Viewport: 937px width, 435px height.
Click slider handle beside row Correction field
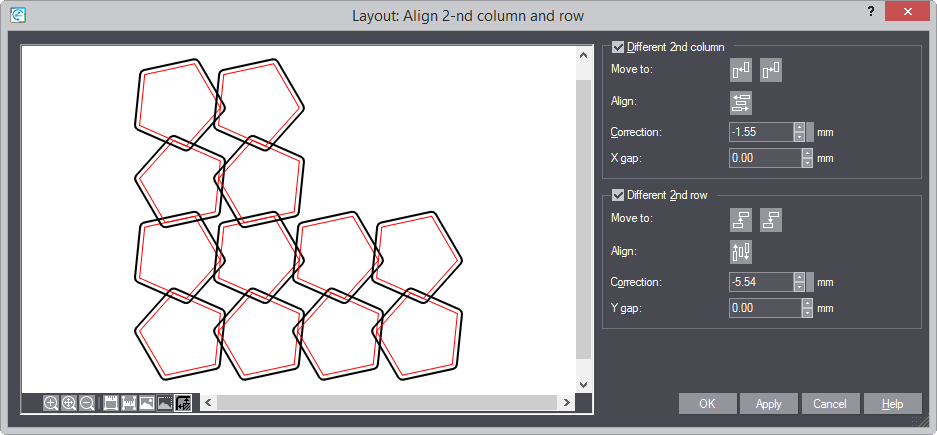tap(810, 281)
